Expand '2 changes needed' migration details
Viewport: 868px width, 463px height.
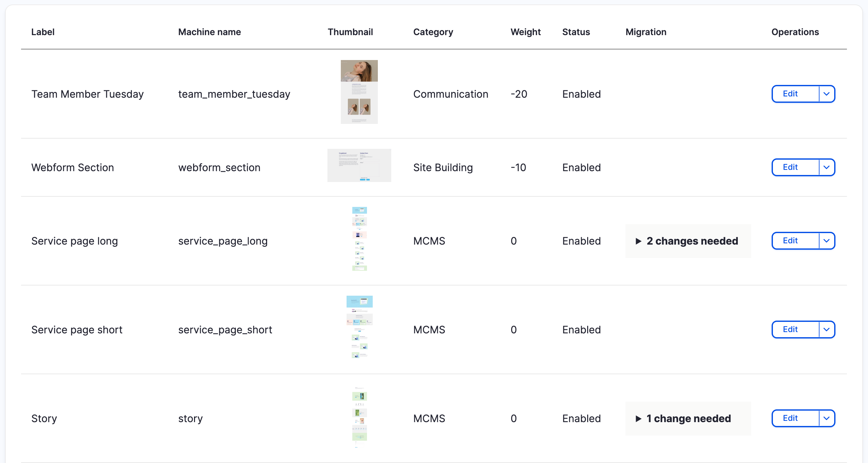tap(688, 241)
